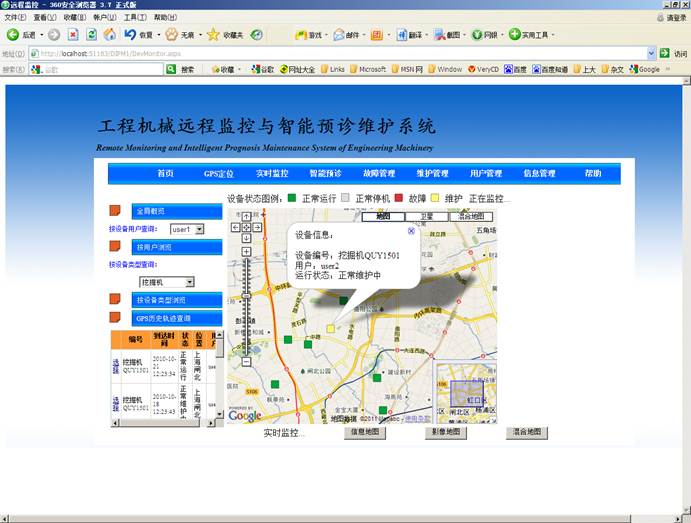Open the 收藏(B) browser menu
This screenshot has width=691, height=523.
75,17
